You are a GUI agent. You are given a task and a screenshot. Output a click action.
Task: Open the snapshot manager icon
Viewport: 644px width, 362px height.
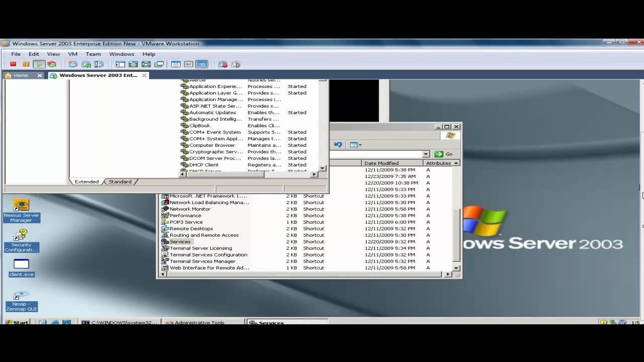point(99,64)
